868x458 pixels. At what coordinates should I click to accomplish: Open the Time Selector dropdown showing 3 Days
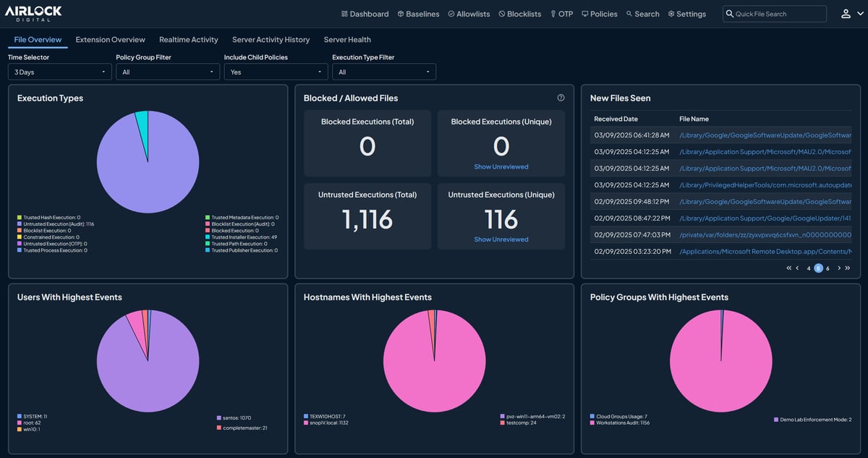click(59, 72)
